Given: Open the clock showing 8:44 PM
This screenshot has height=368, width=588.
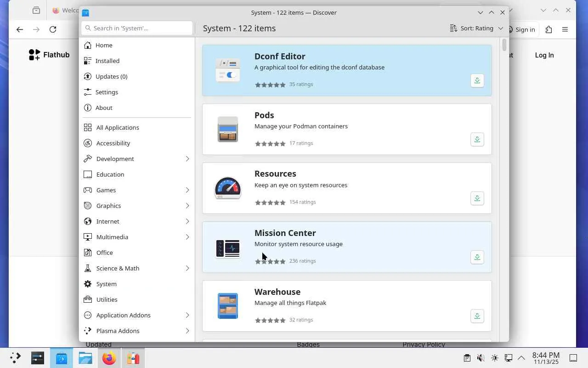Looking at the screenshot, I should 546,358.
